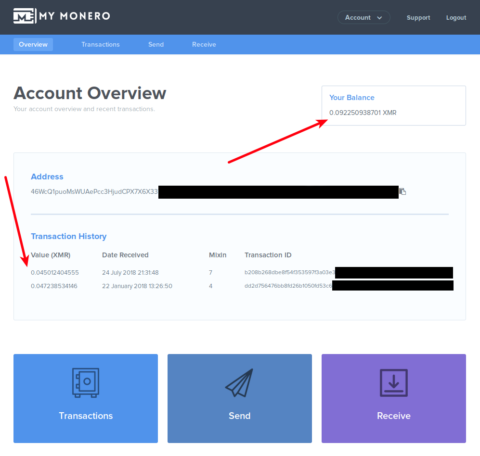This screenshot has height=456, width=480.
Task: Log out using the Logout link
Action: pyautogui.click(x=456, y=18)
